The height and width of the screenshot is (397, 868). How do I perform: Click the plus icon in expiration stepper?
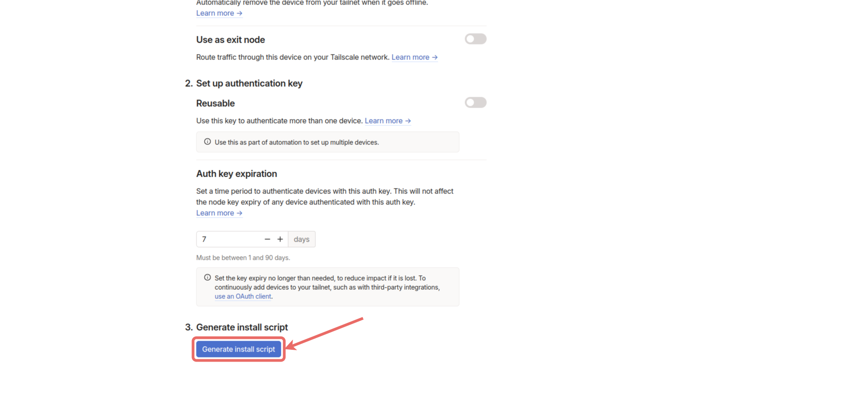280,239
